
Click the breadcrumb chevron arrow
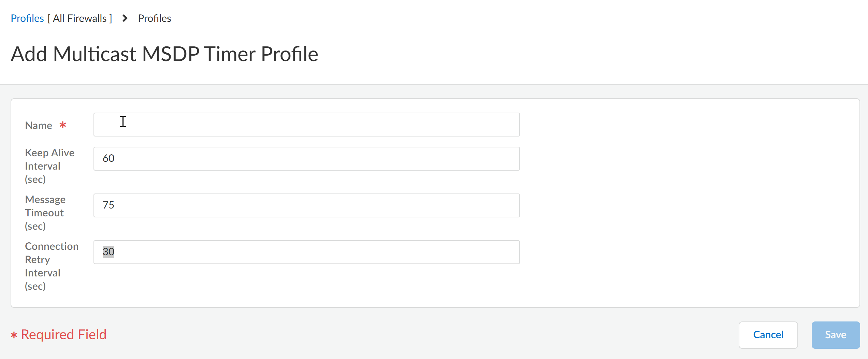click(x=125, y=18)
